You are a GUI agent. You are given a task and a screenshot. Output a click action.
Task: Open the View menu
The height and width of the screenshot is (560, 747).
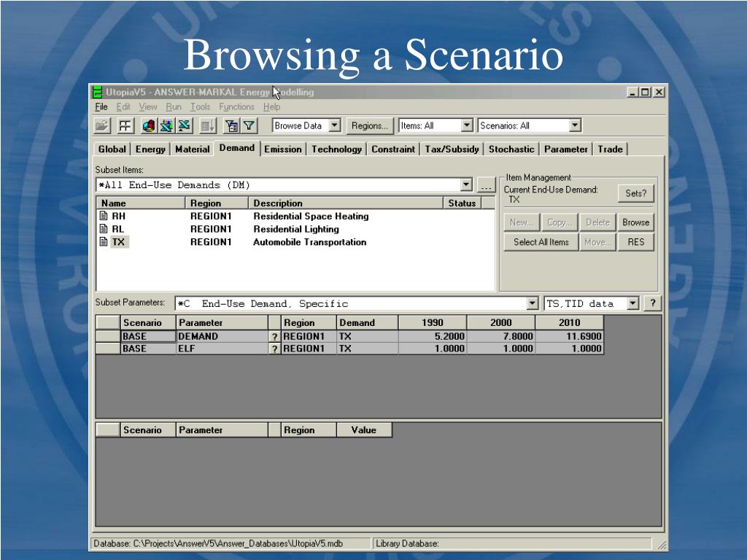(147, 106)
